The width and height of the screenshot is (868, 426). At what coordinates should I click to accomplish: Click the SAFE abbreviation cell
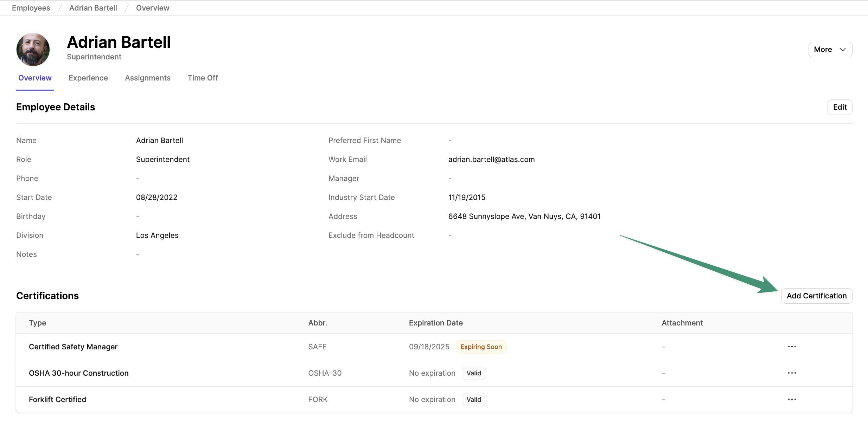(317, 347)
